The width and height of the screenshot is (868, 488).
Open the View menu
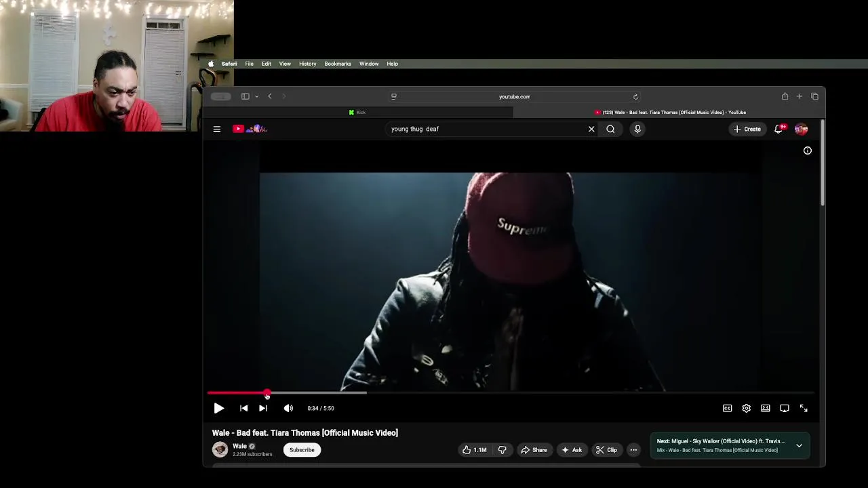click(x=285, y=64)
